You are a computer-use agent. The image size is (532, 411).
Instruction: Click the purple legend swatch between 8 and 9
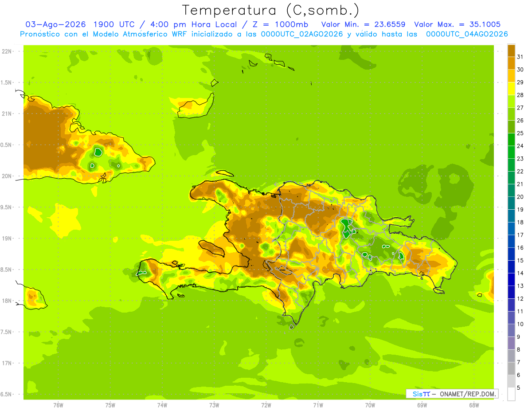[x=511, y=343]
